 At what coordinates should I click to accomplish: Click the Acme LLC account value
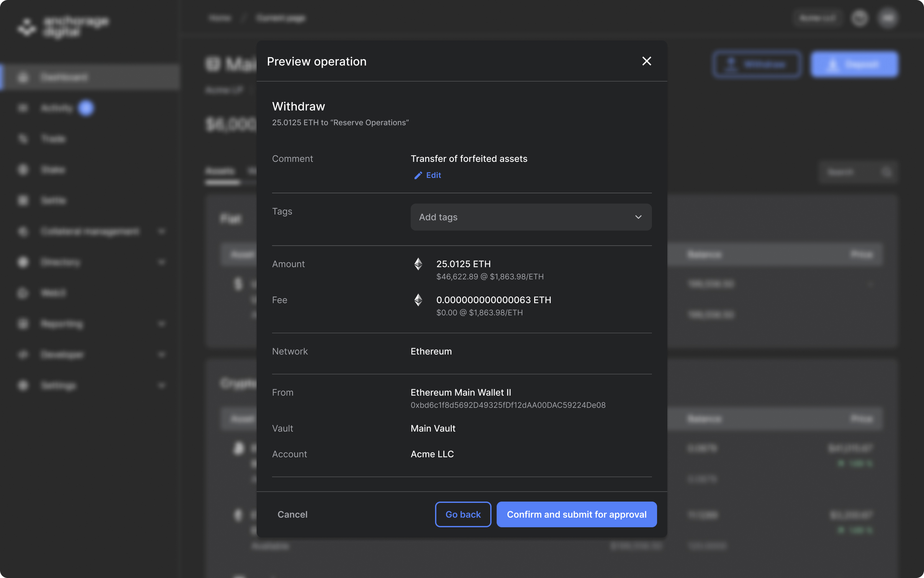tap(432, 454)
